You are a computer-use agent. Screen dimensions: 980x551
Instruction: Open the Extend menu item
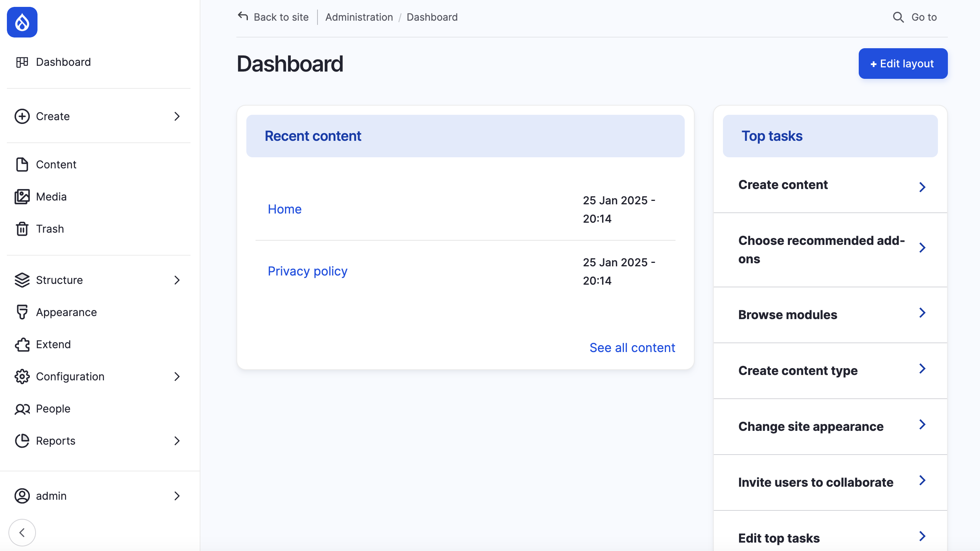[99, 344]
